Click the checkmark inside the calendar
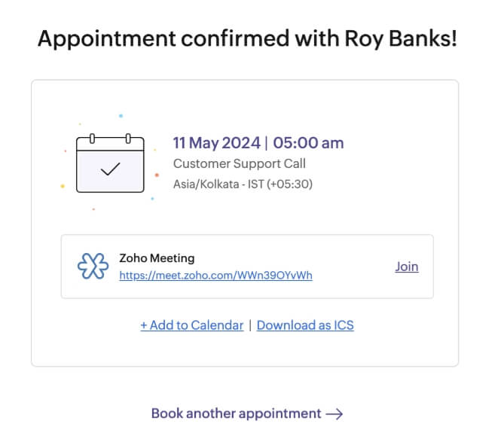 [110, 169]
